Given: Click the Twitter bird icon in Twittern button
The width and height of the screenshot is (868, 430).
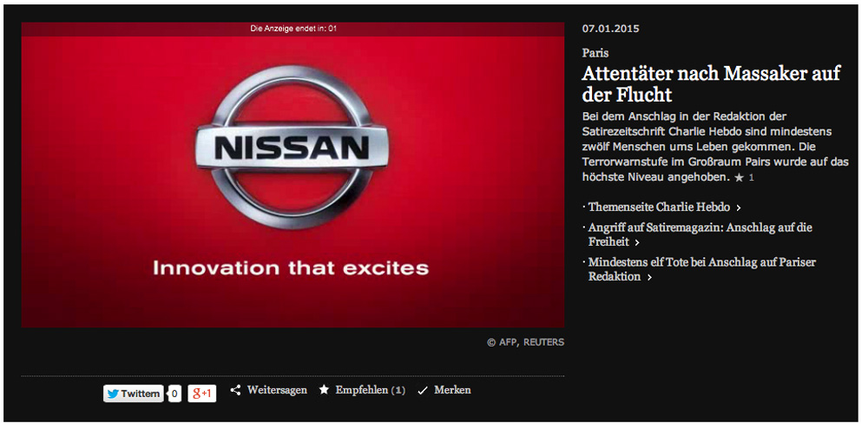Looking at the screenshot, I should [114, 394].
